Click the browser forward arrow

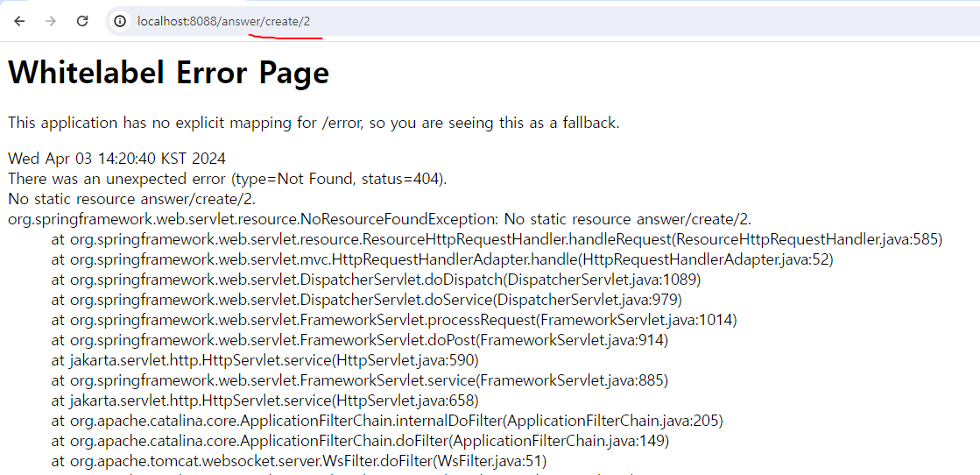(51, 21)
